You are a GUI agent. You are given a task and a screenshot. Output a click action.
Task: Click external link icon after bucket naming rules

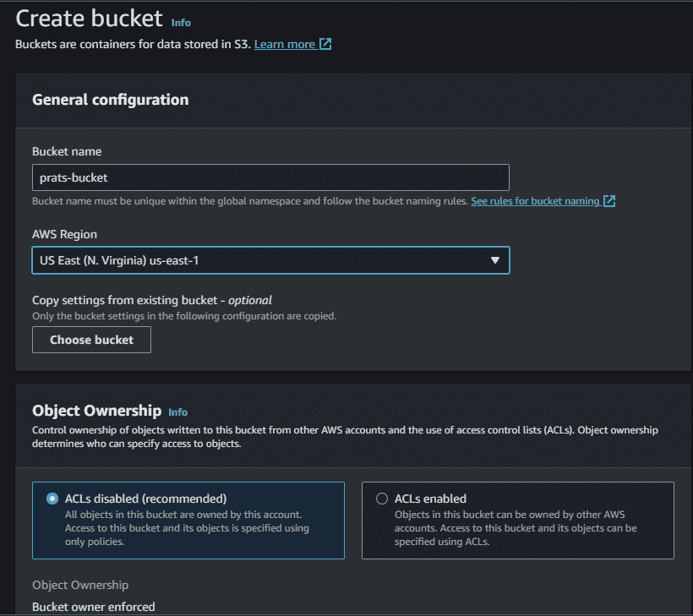(609, 201)
